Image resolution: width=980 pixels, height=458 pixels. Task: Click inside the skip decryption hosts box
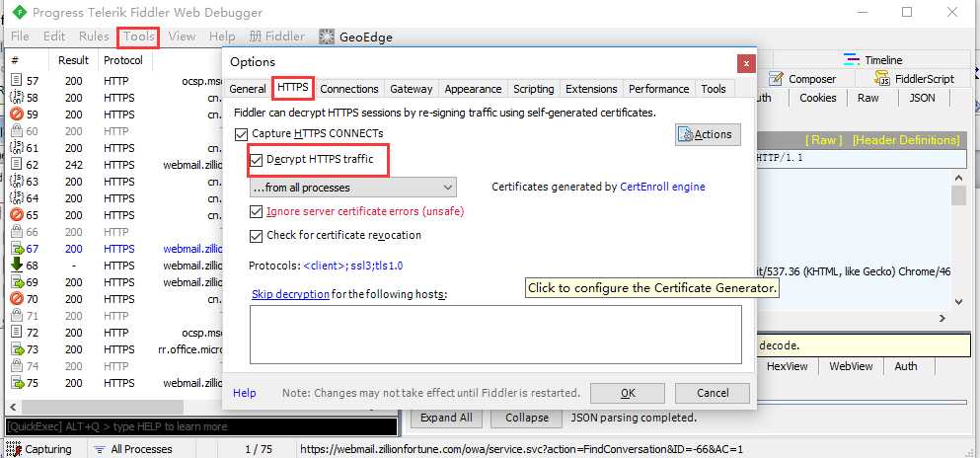tap(495, 335)
